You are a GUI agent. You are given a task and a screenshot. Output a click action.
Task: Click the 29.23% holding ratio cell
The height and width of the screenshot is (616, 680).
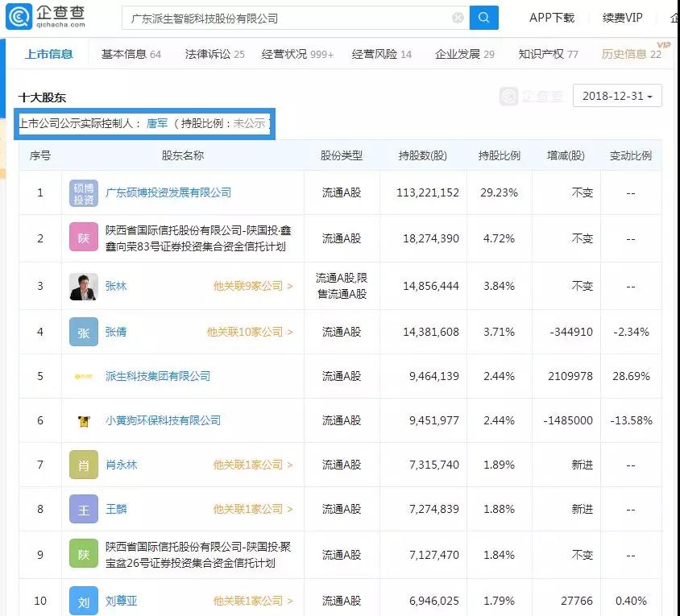pyautogui.click(x=500, y=193)
